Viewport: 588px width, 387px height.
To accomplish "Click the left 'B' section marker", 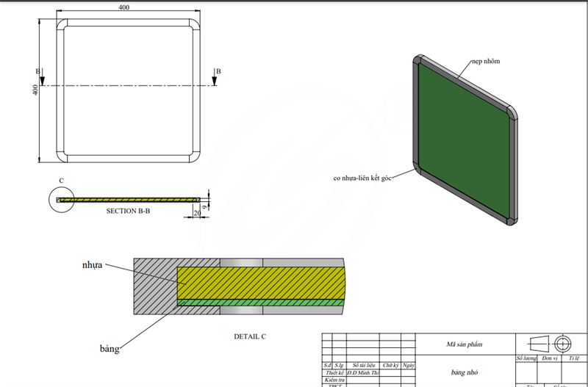I will tap(38, 71).
